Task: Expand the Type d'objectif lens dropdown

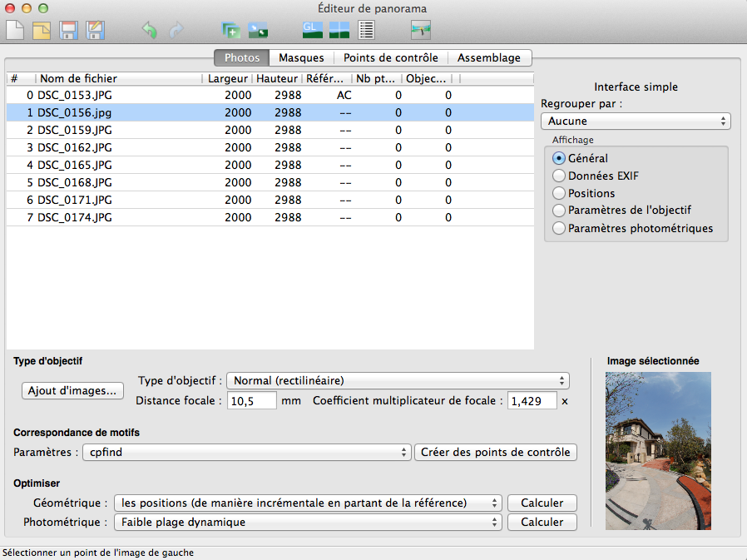Action: (398, 380)
